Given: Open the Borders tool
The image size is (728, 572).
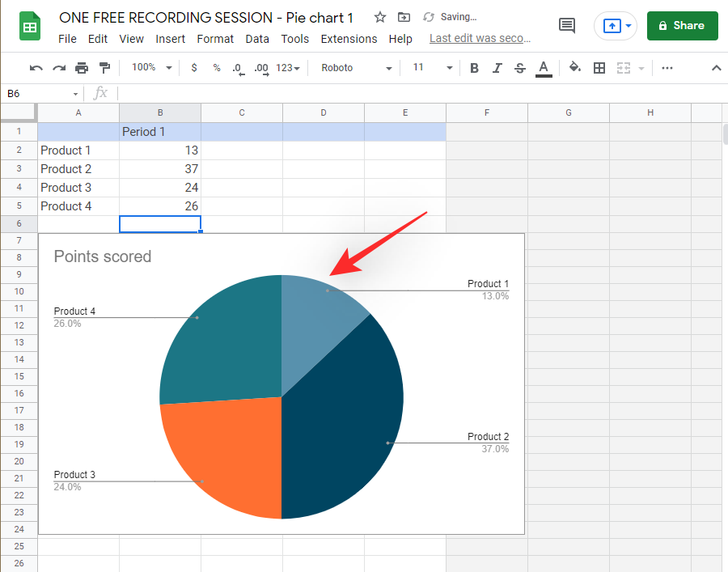Looking at the screenshot, I should click(x=599, y=68).
